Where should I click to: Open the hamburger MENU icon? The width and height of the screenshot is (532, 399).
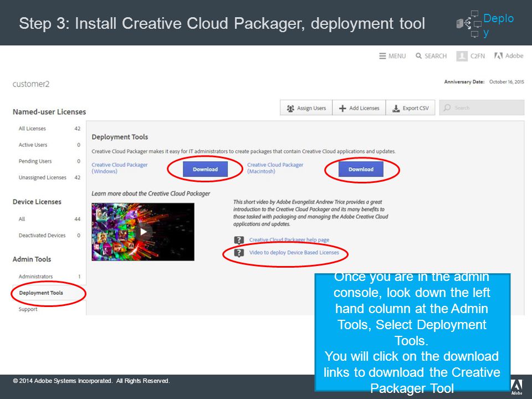tap(382, 56)
